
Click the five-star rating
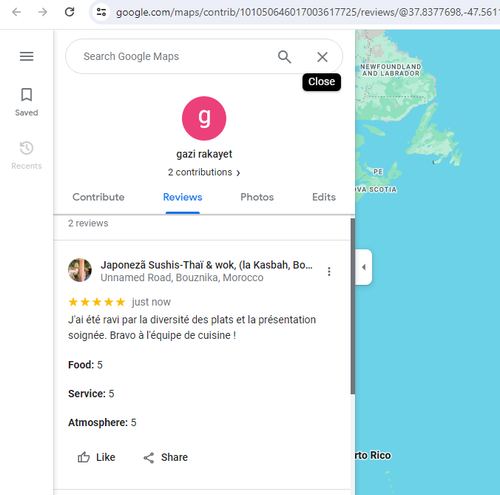coord(97,302)
